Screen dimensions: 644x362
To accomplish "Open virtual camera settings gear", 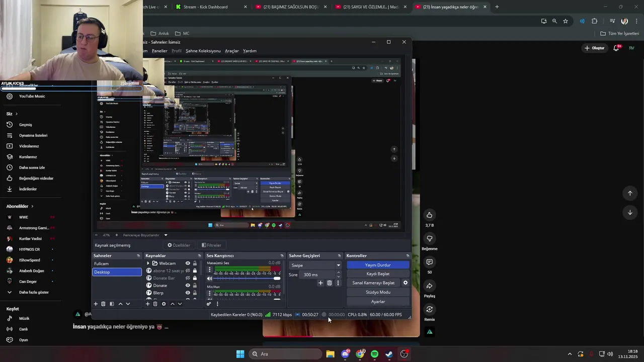I will (x=406, y=283).
